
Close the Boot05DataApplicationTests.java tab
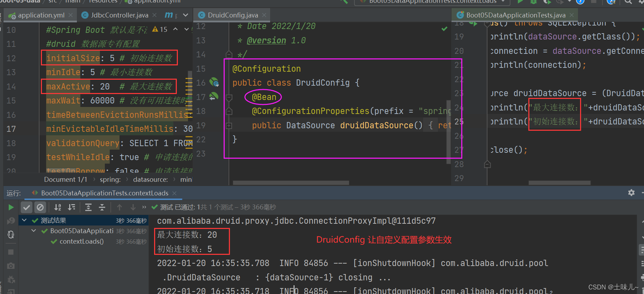pyautogui.click(x=572, y=15)
